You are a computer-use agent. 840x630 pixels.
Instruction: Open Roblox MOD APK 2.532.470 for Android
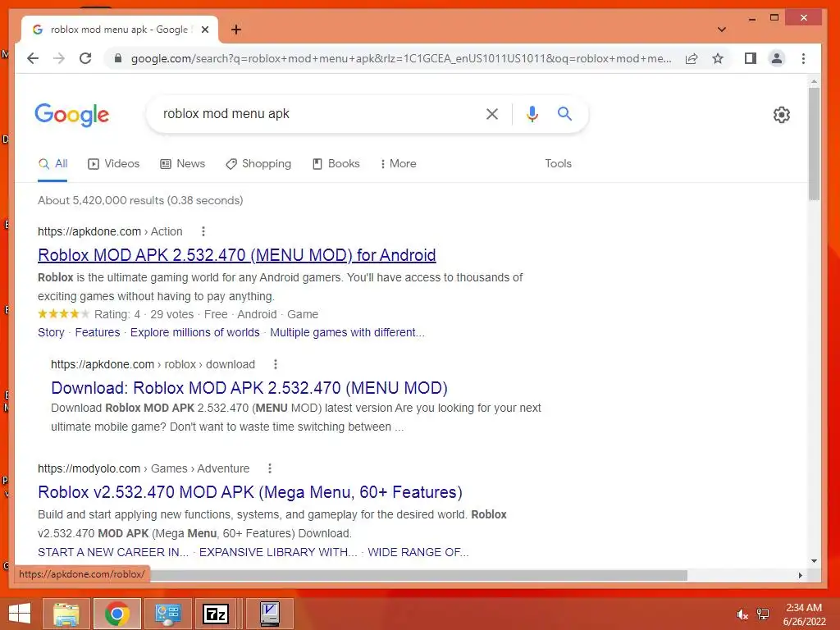point(237,255)
